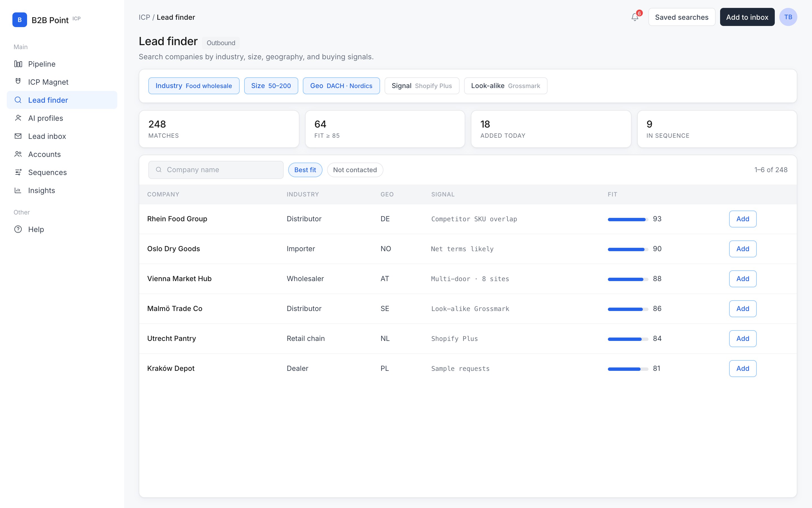This screenshot has height=508, width=812.
Task: Click the 64 Fit ≥ 85 card
Action: click(x=385, y=129)
